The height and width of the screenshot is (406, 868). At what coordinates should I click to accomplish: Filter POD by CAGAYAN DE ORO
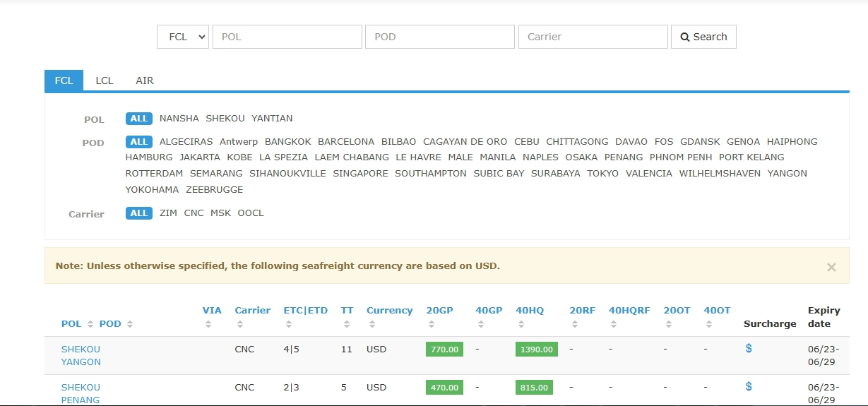(465, 142)
